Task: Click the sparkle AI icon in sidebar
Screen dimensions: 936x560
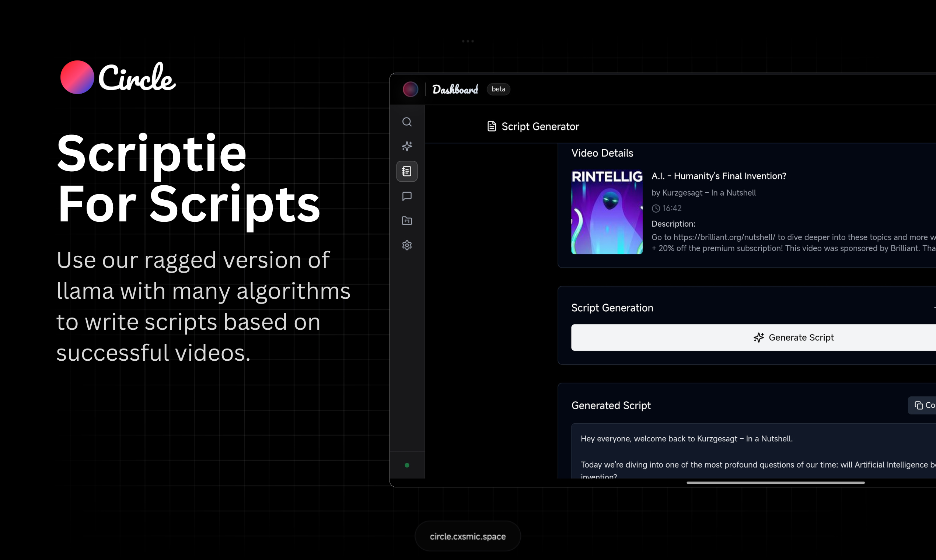Action: [x=406, y=146]
